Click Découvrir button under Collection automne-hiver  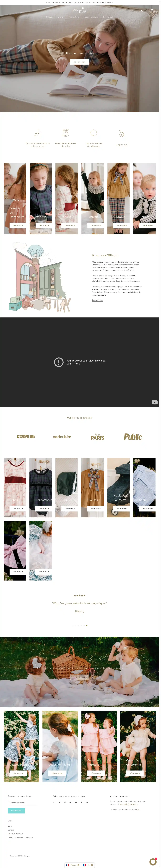click(80, 62)
